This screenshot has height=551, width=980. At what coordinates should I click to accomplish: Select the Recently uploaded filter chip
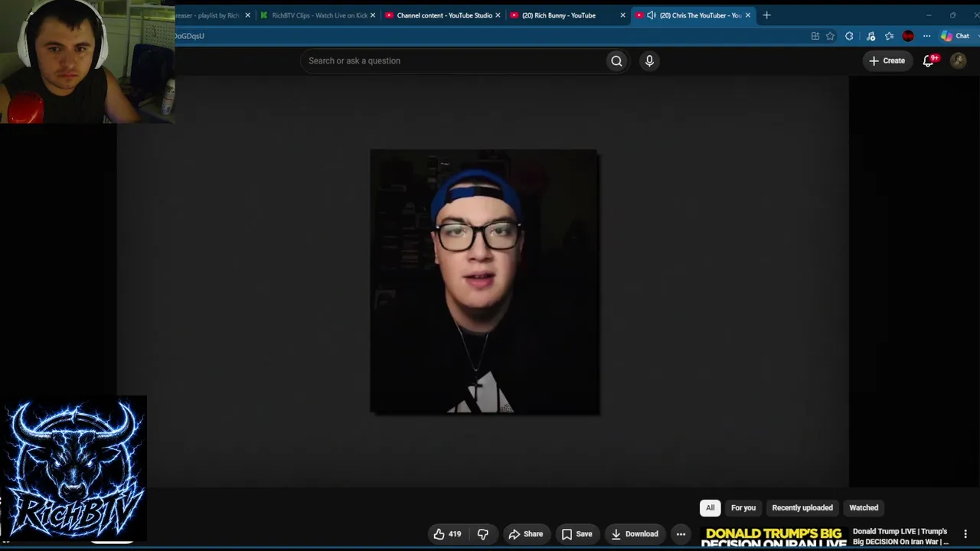tap(802, 507)
